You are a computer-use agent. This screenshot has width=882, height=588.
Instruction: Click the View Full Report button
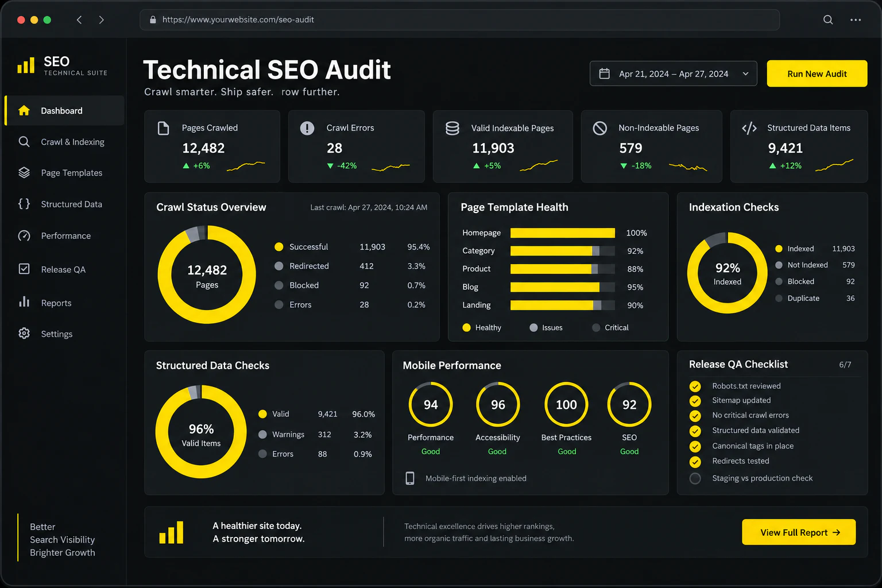(799, 532)
